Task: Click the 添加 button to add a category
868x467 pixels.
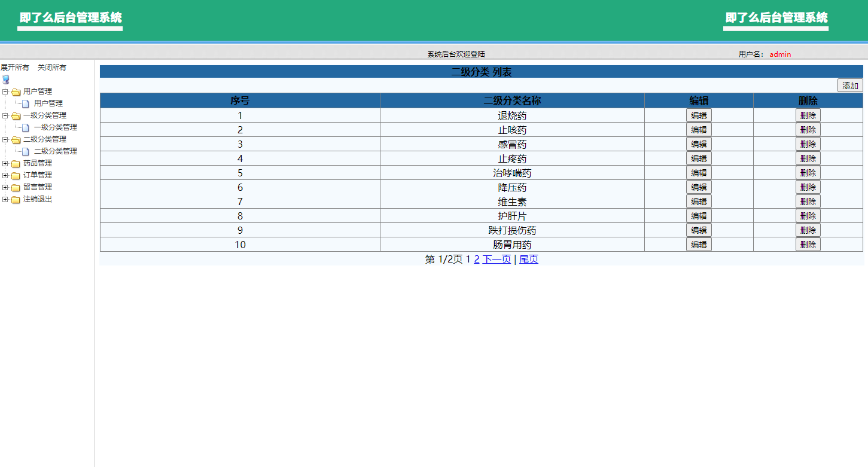Action: [849, 86]
